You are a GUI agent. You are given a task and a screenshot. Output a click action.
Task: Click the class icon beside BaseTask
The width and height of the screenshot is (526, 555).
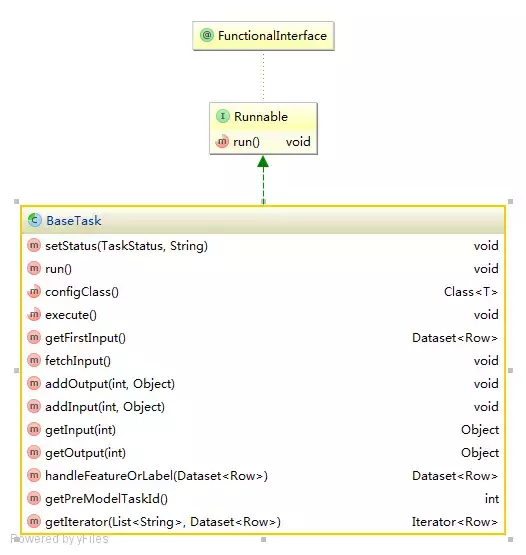coord(35,220)
